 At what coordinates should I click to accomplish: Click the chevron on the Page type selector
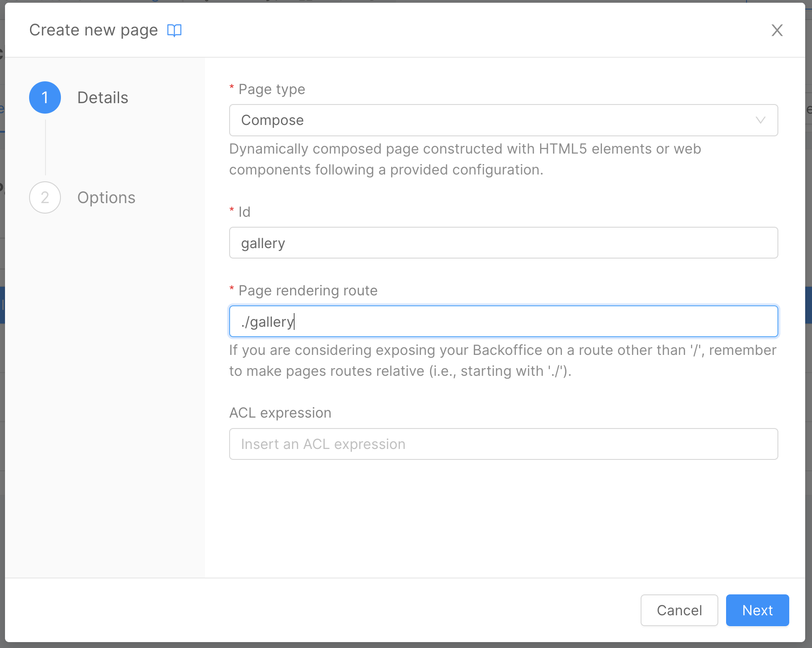point(760,120)
